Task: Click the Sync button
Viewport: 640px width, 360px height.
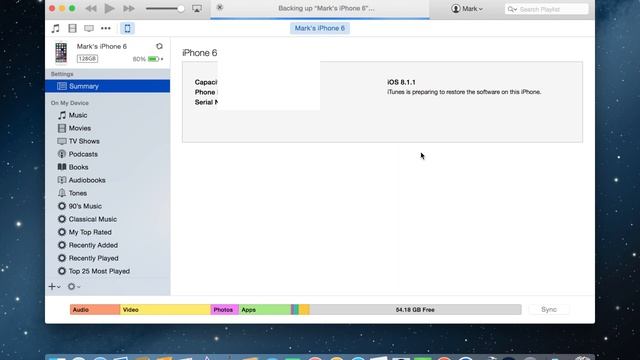Action: 549,310
